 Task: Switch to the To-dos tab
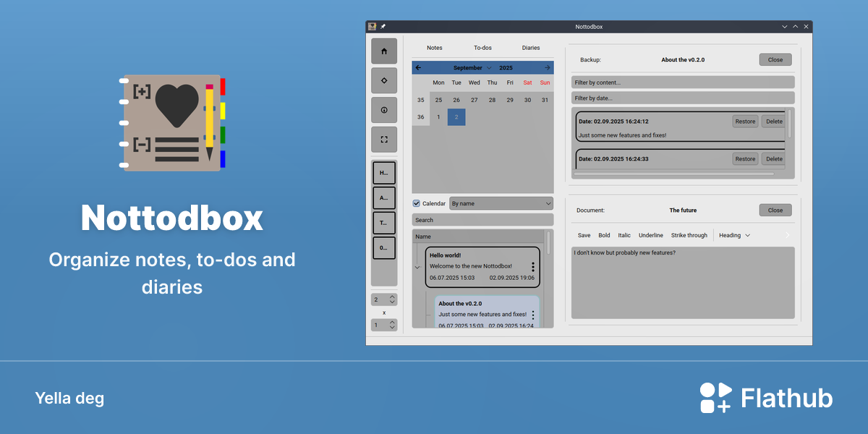point(482,48)
